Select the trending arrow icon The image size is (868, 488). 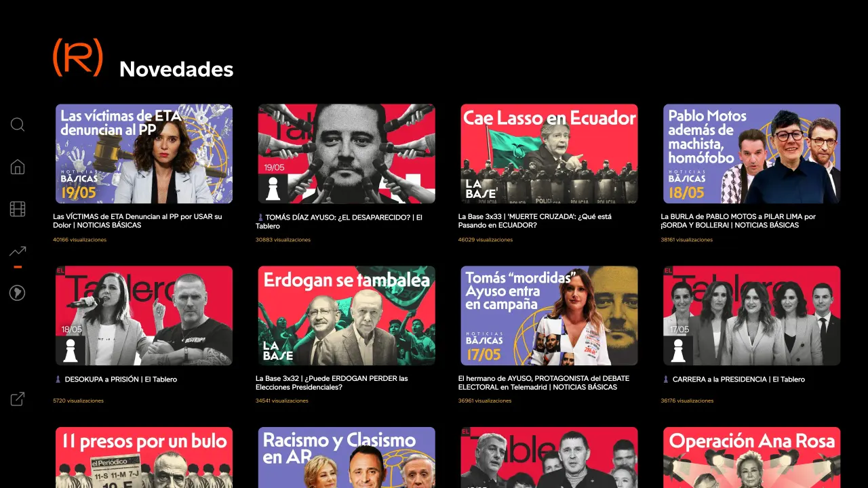(x=18, y=251)
